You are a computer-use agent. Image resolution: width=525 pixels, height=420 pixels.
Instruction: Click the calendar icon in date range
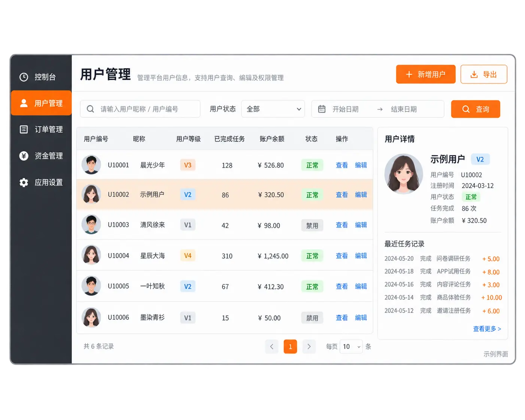tap(322, 109)
